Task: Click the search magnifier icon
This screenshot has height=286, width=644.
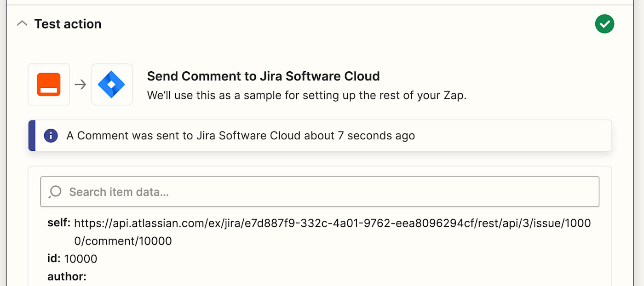Action: [x=55, y=191]
